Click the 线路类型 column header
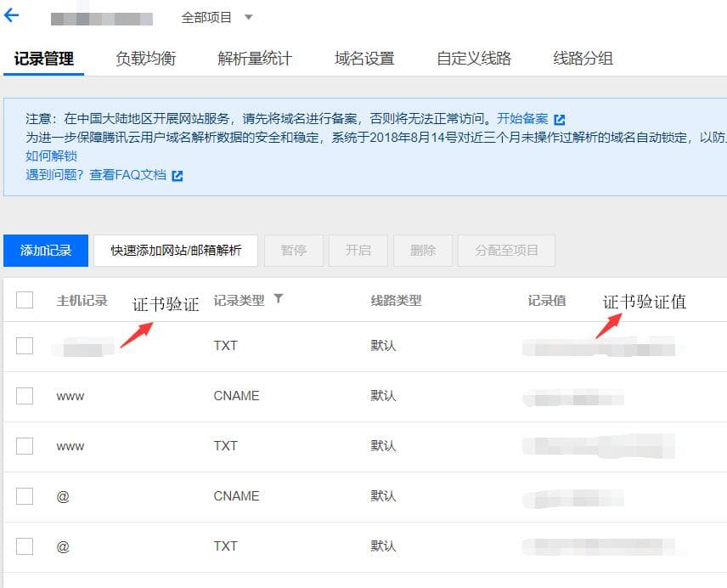 tap(396, 301)
